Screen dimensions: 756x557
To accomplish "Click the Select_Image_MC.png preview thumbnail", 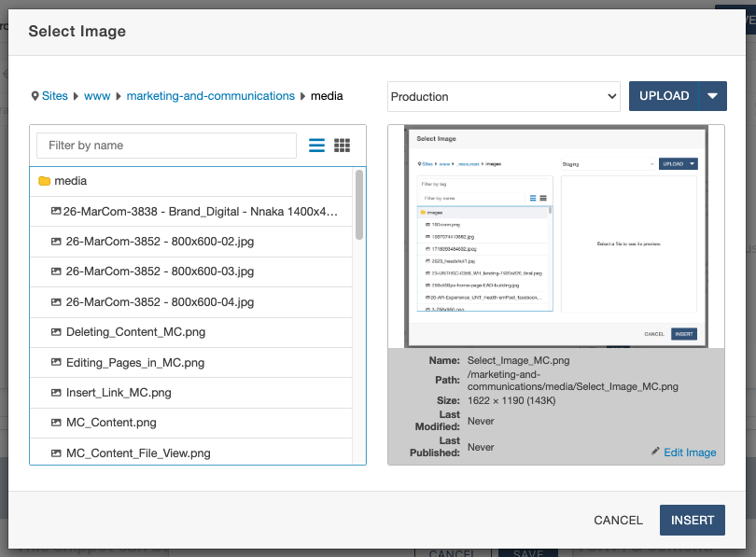I will (555, 234).
